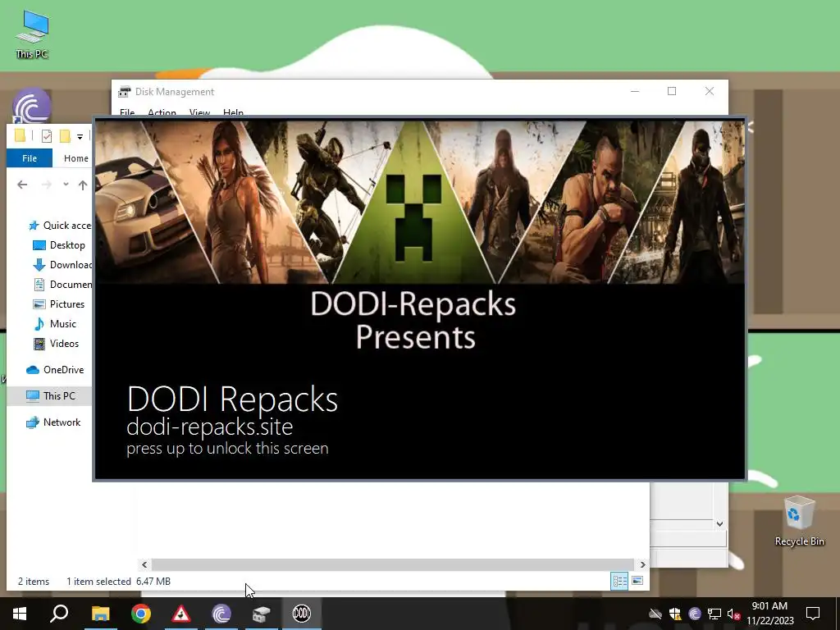Go back in File Explorer
840x630 pixels.
click(x=22, y=185)
